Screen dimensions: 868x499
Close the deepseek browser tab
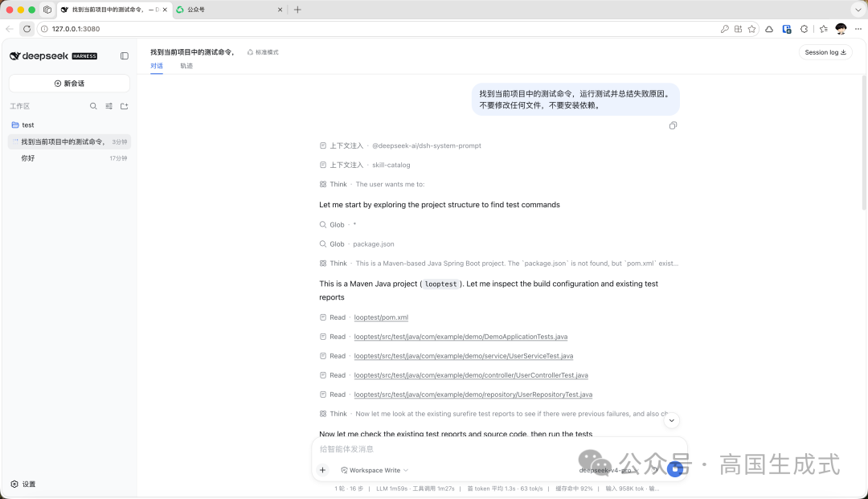coord(165,10)
